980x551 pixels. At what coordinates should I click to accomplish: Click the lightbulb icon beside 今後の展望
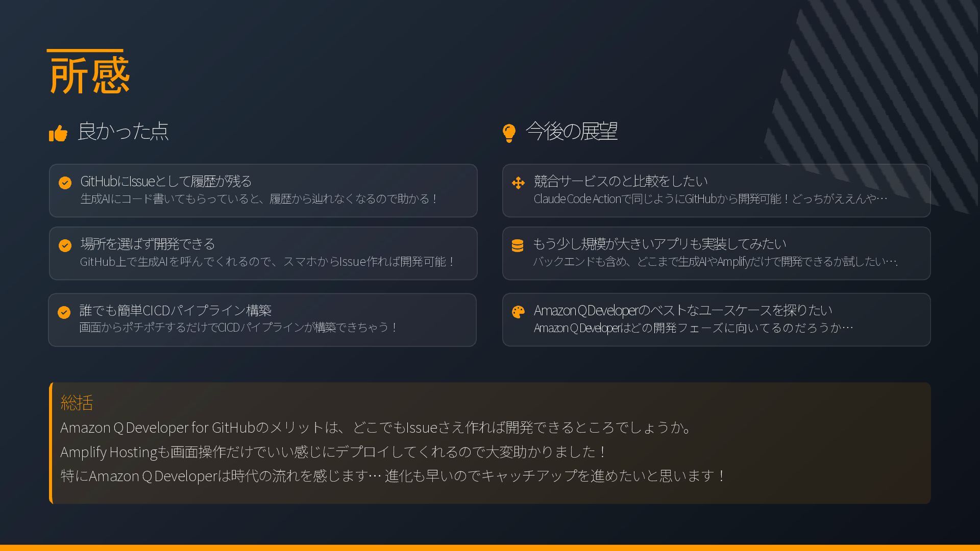509,133
